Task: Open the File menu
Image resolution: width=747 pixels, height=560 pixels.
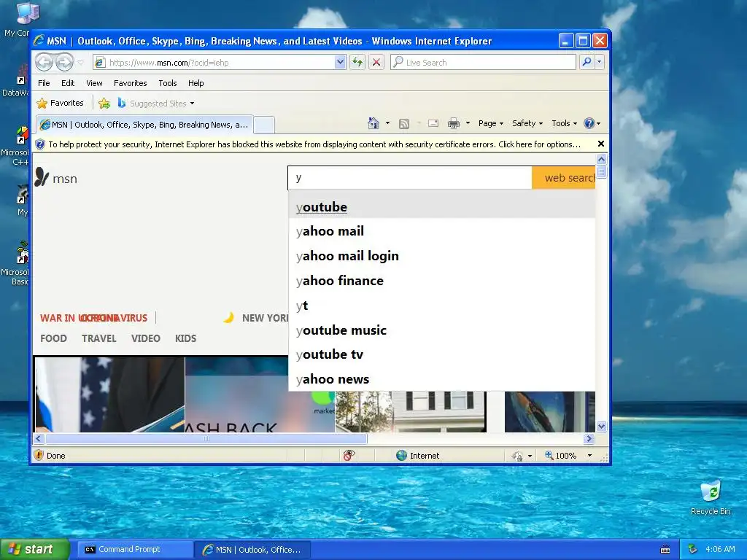Action: coord(44,83)
